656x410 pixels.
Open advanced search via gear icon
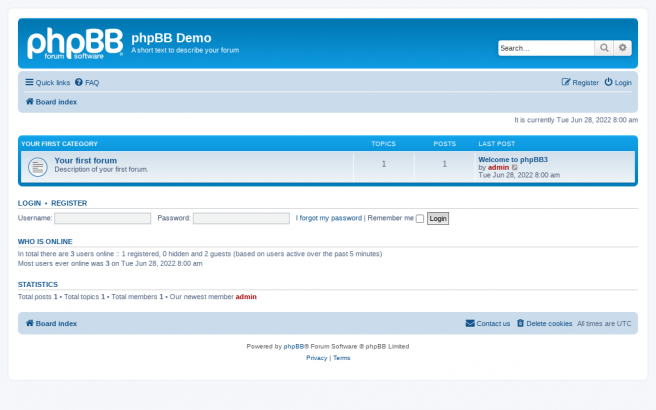point(624,48)
